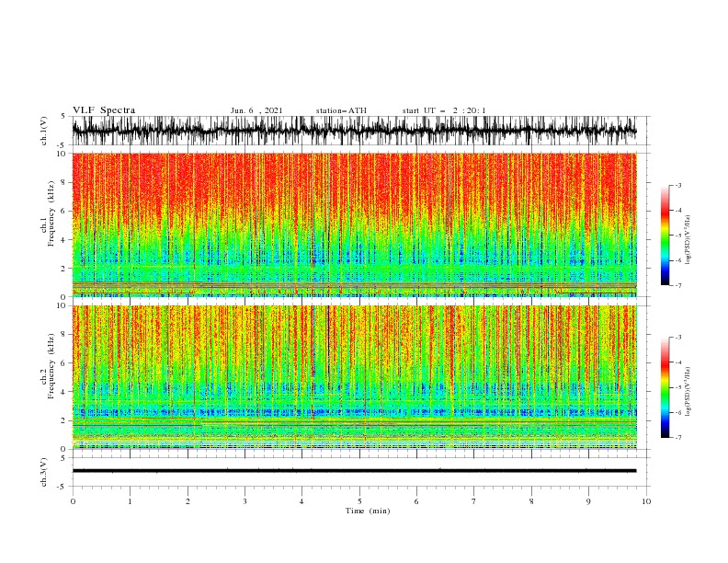This screenshot has height=563, width=728.
Task: Click time axis tick label "1"
Action: [130, 501]
